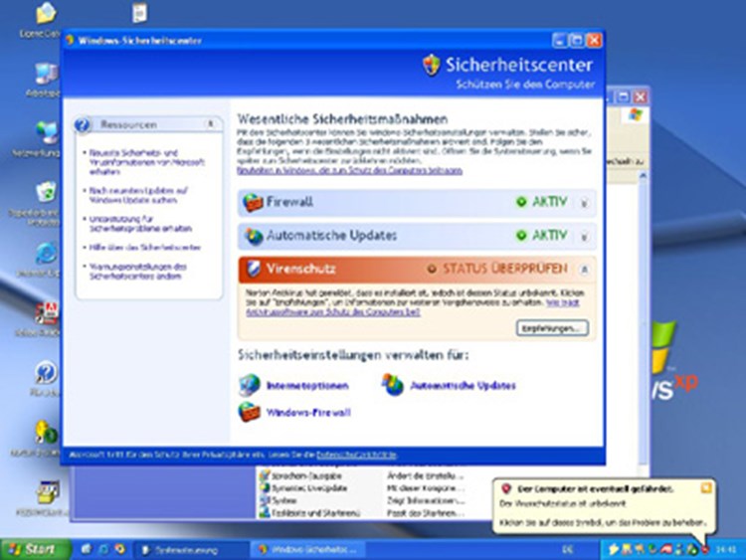Viewport: 746px width, 560px height.
Task: Open the text document desktop icon at top
Action: pyautogui.click(x=139, y=13)
